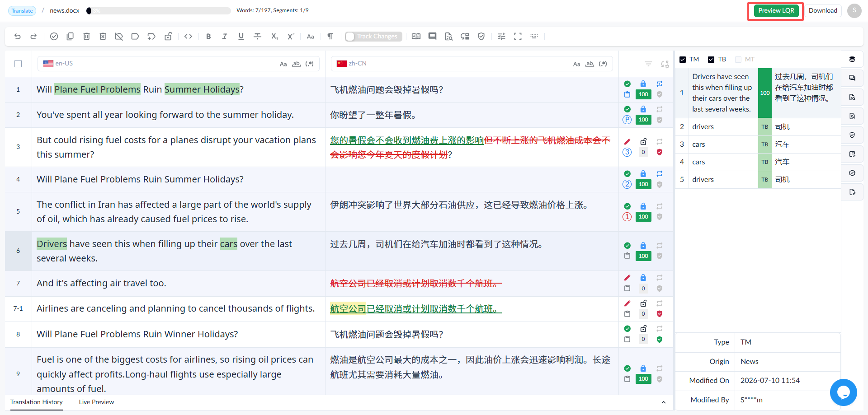Screen dimensions: 868x415
Task: Open the user avatar menu
Action: 854,11
